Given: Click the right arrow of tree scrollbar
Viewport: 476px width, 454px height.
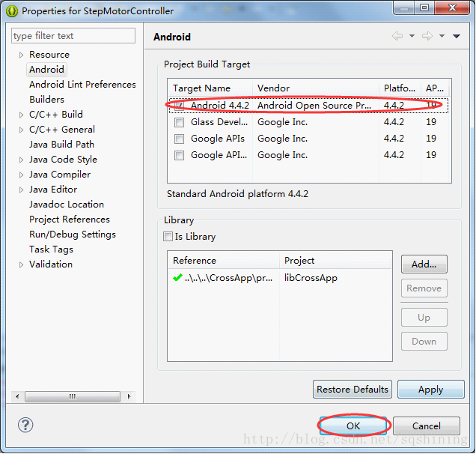Looking at the screenshot, I should [x=129, y=396].
